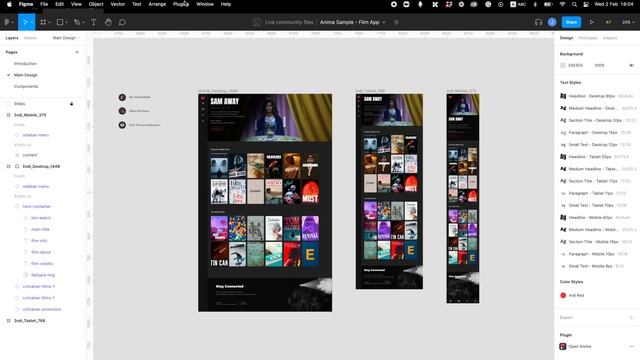640x360 pixels.
Task: Open the File menu
Action: pos(44,4)
